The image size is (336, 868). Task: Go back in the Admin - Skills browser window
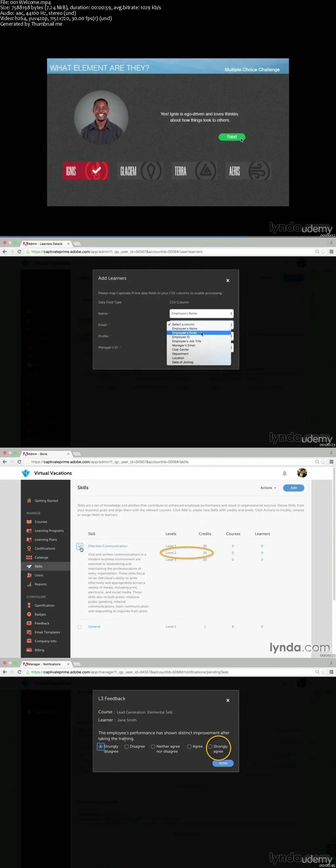click(4, 462)
